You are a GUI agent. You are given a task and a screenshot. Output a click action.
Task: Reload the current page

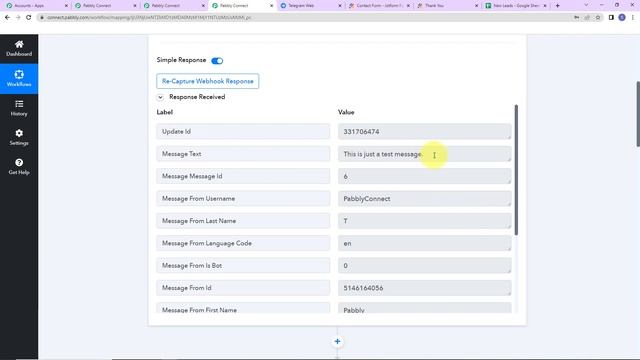[29, 18]
